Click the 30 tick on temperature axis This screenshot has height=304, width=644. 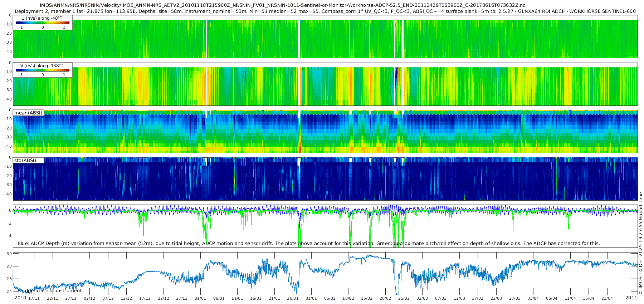click(x=9, y=254)
